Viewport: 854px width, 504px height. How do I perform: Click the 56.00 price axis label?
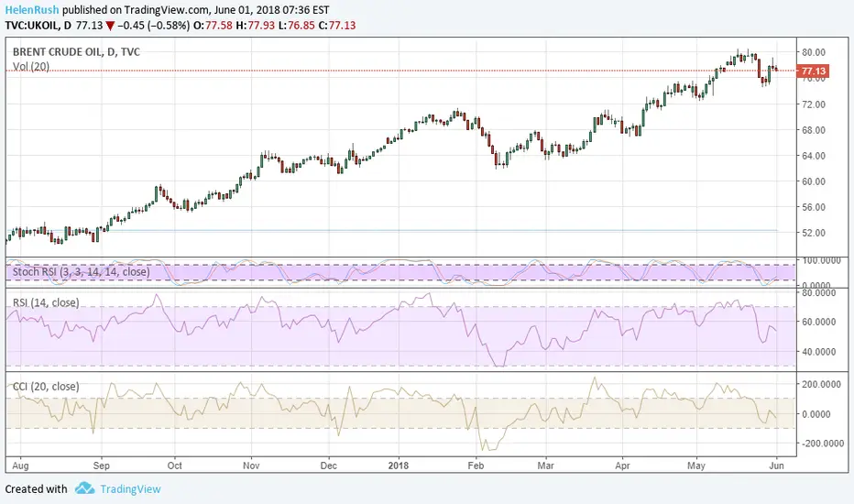(x=814, y=207)
